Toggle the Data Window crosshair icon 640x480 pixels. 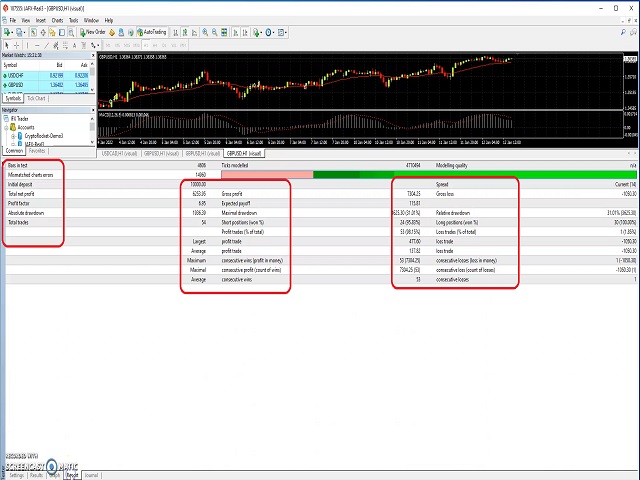[43, 32]
